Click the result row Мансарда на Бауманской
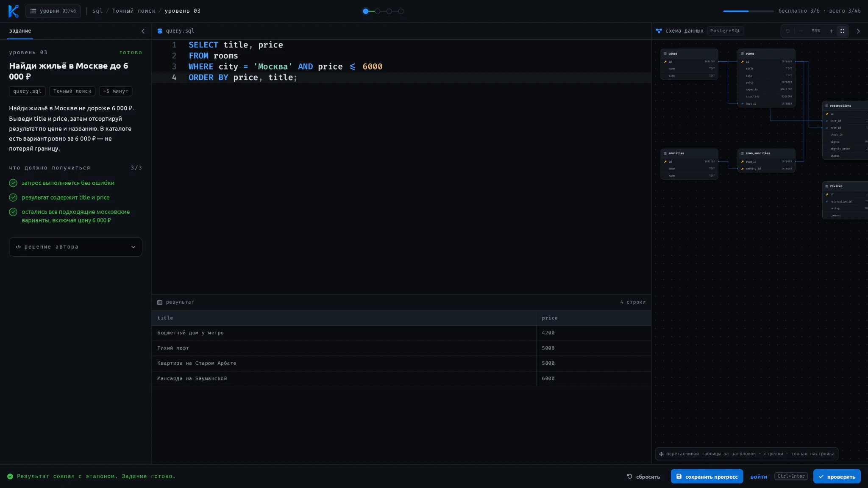This screenshot has height=488, width=868. click(401, 379)
